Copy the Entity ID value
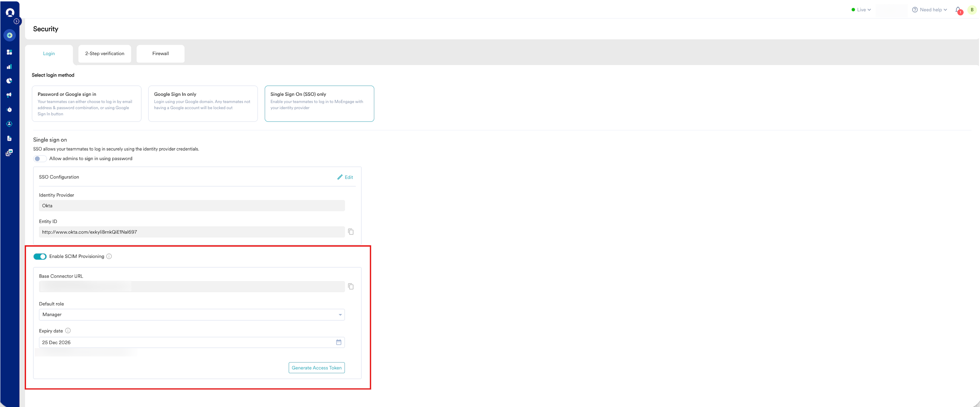The width and height of the screenshot is (980, 407). 351,232
